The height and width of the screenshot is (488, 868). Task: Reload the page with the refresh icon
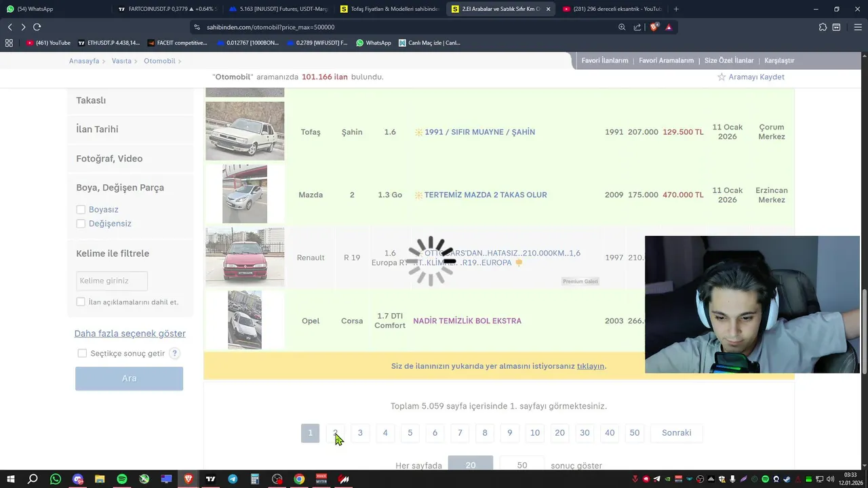tap(37, 27)
